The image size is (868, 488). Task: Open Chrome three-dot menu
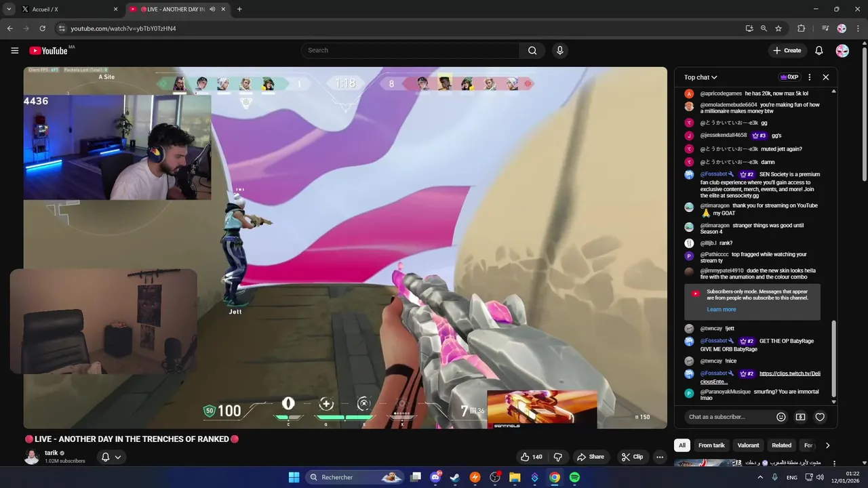856,28
